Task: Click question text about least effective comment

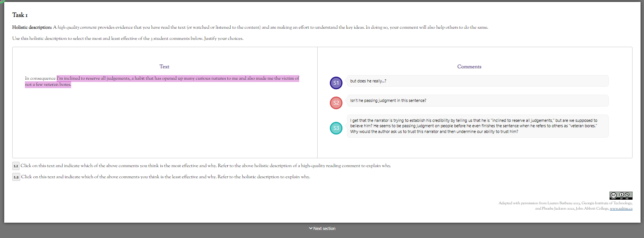Action: click(166, 177)
